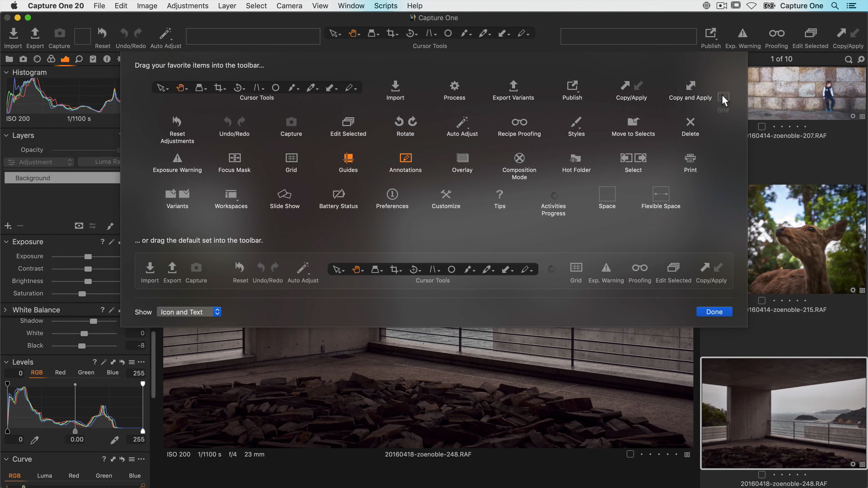This screenshot has width=868, height=488.
Task: Click the Done button
Action: pyautogui.click(x=714, y=311)
